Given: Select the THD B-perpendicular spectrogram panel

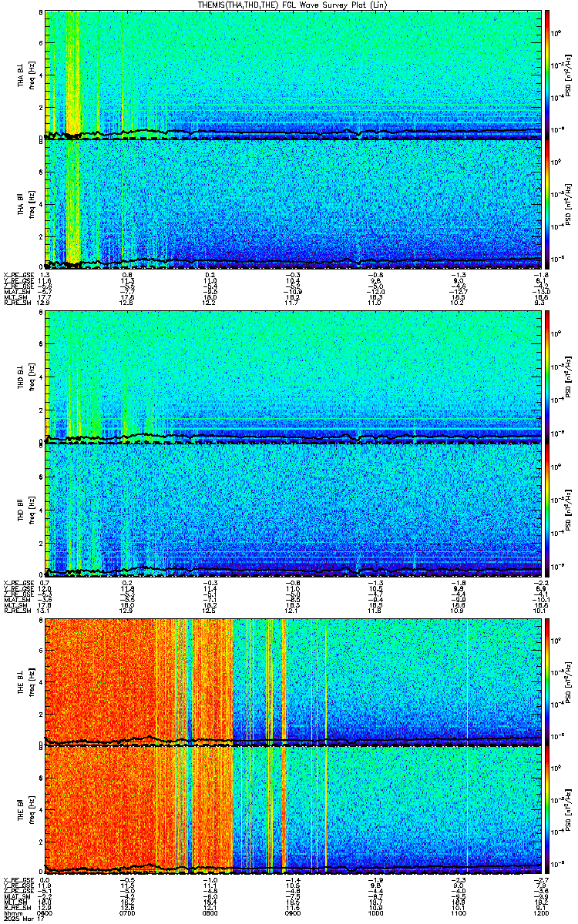Looking at the screenshot, I should coord(293,377).
